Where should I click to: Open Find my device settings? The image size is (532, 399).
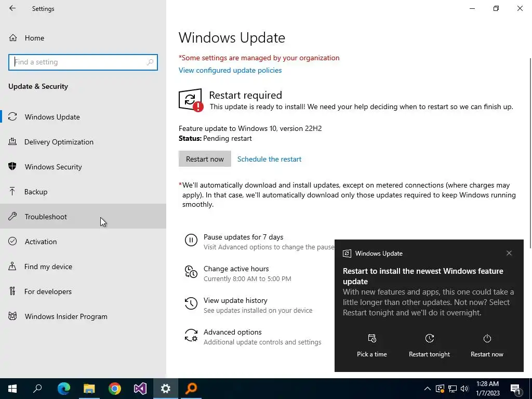pyautogui.click(x=83, y=267)
